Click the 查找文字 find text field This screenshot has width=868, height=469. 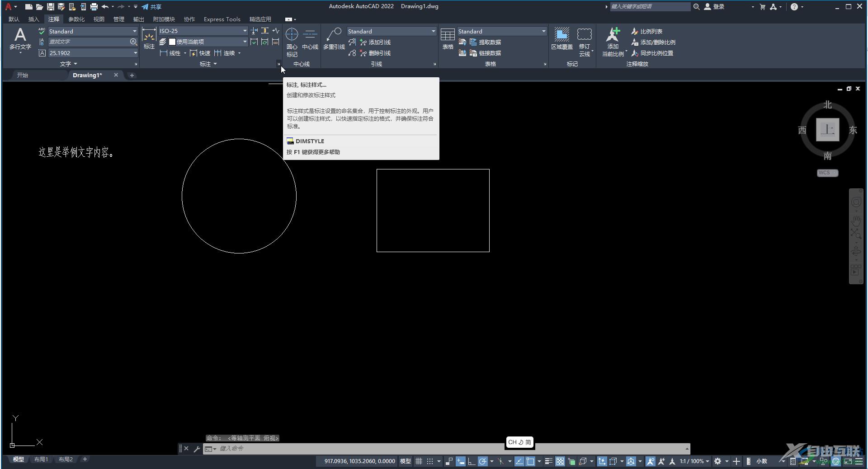[89, 42]
